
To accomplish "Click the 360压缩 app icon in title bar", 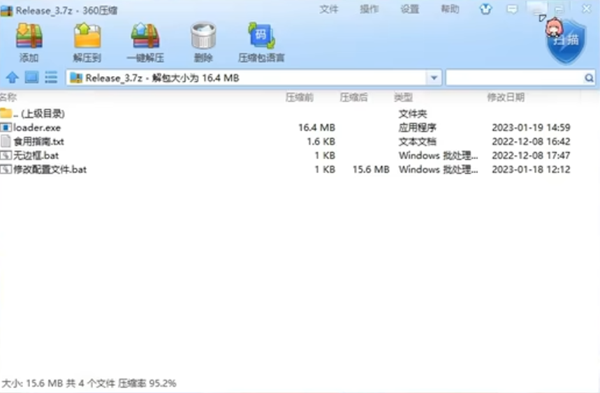I will (x=7, y=10).
